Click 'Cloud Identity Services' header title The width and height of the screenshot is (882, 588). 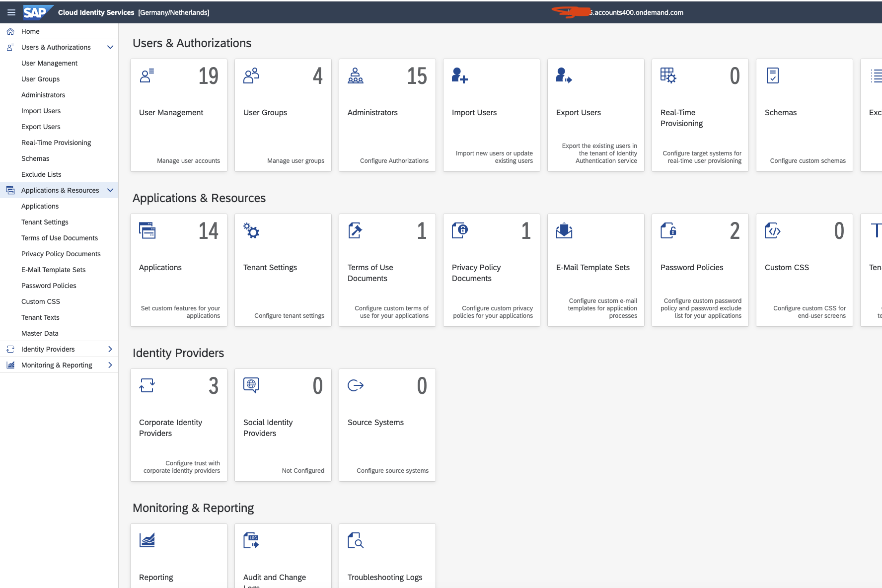click(96, 12)
